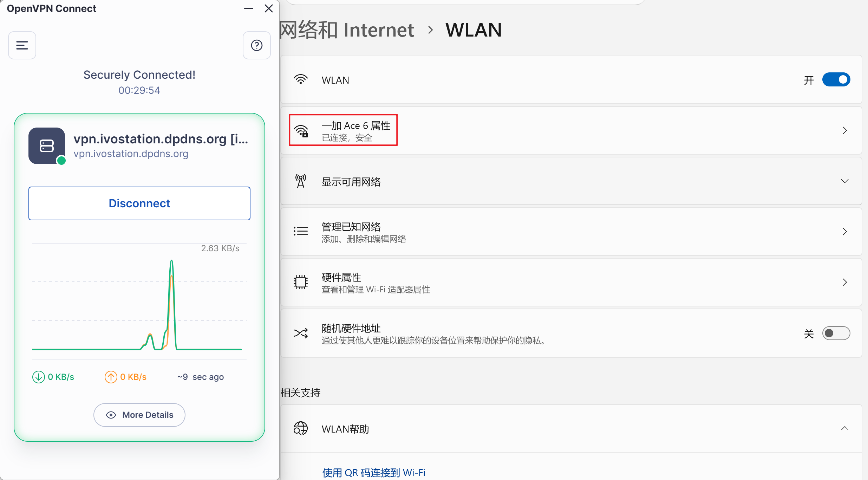Click the shuffle icon beside 随机硬件地址
The height and width of the screenshot is (480, 868).
tap(301, 333)
